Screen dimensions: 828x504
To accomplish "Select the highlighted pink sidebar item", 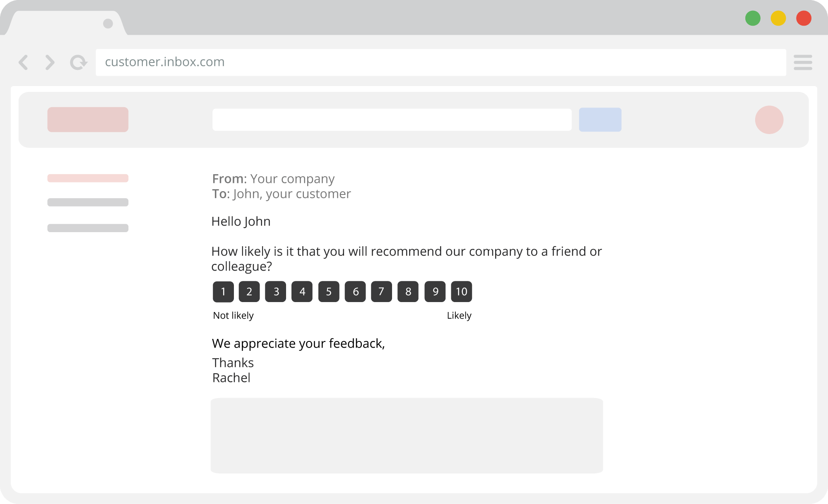I will 88,178.
